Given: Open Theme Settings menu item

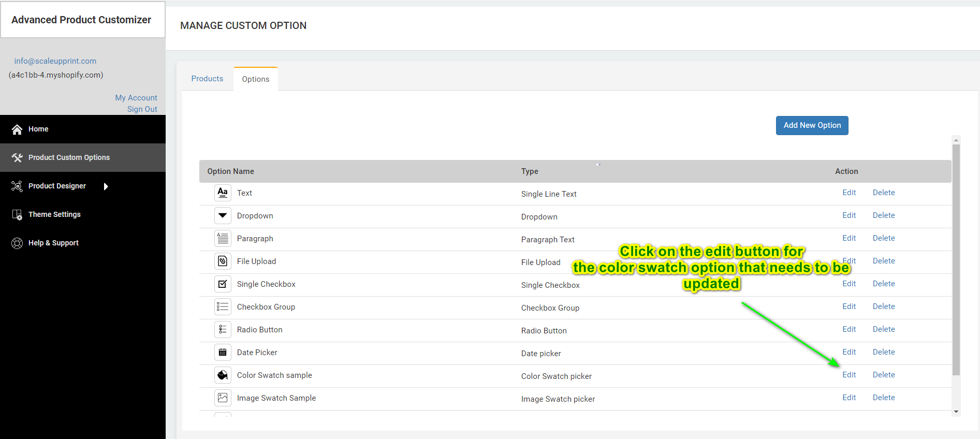Looking at the screenshot, I should click(83, 214).
